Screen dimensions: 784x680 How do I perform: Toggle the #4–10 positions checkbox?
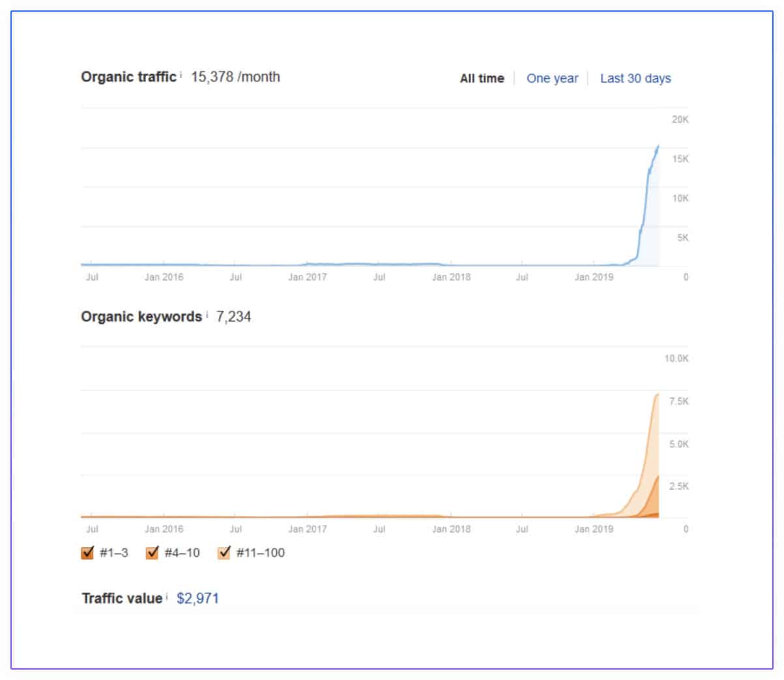point(152,553)
